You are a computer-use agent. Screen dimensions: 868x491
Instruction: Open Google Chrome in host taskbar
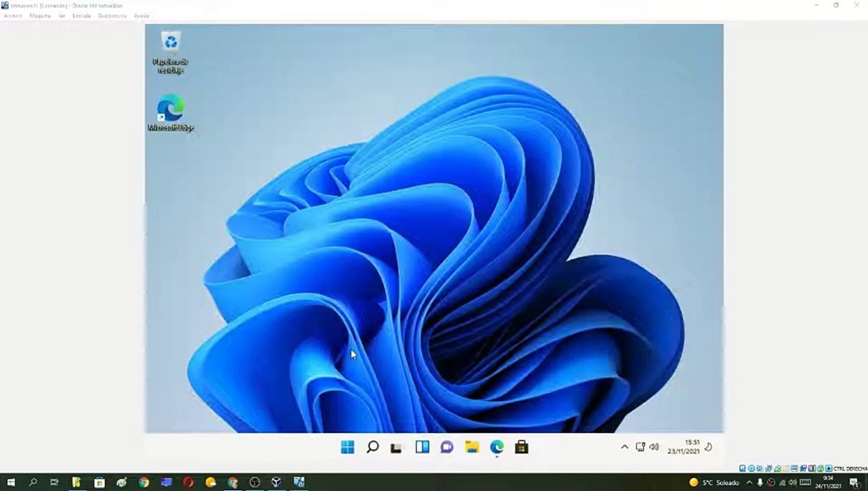point(144,482)
